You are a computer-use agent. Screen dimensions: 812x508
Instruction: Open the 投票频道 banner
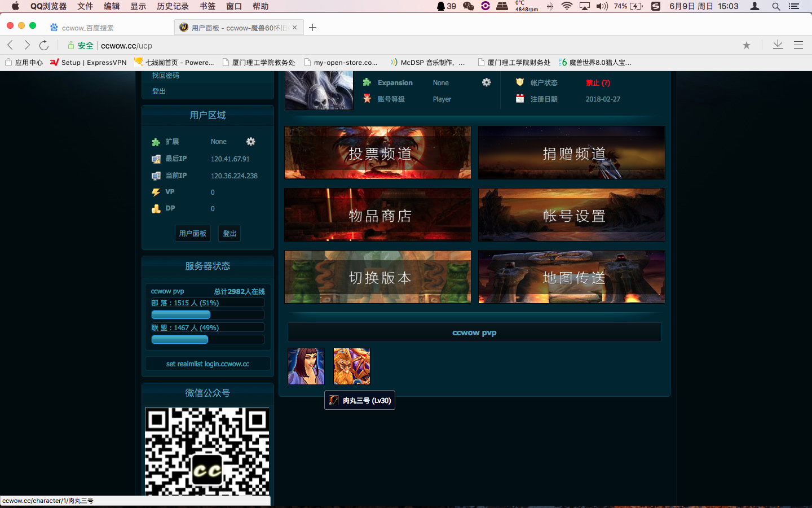[378, 152]
